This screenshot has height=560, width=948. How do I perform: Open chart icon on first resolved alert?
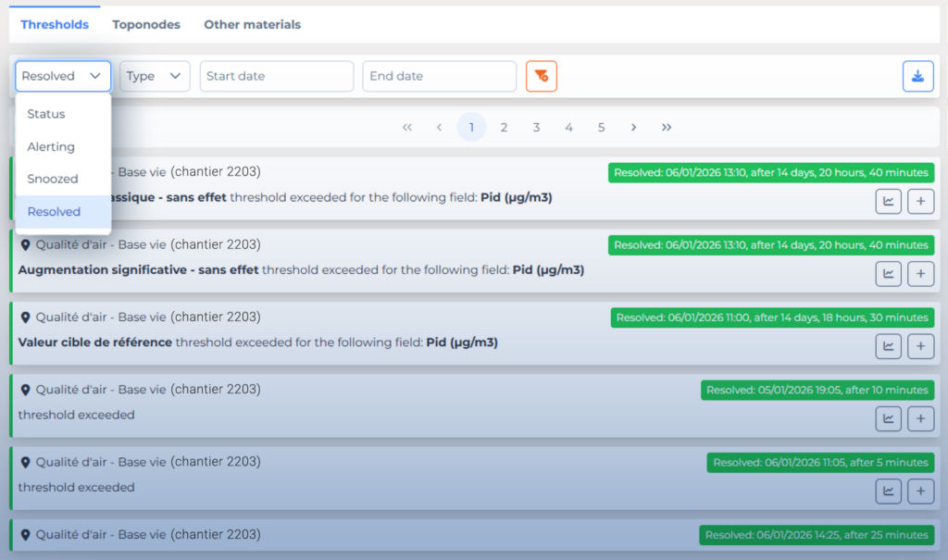pos(889,201)
